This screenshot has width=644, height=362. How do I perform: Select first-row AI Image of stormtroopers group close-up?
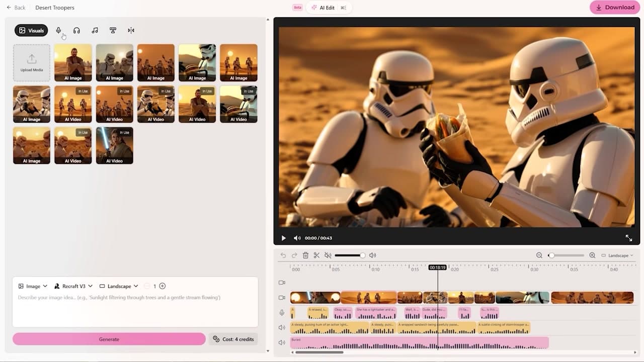tap(115, 63)
